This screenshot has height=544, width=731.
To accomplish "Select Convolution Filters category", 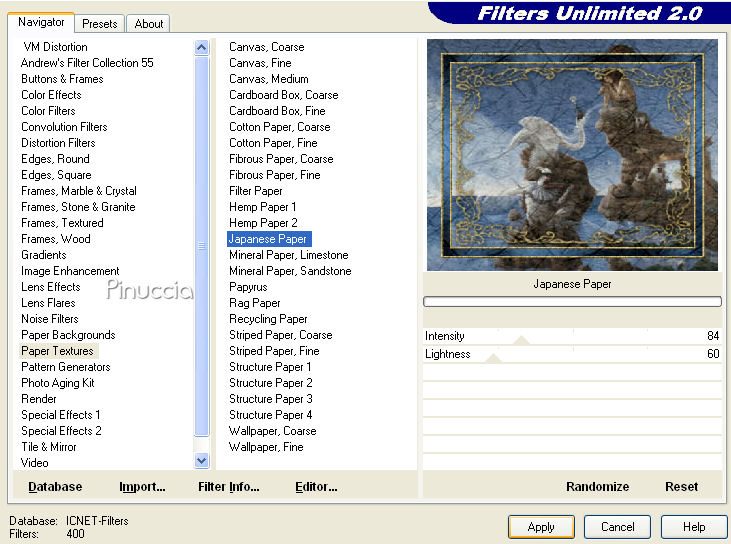I will pos(64,127).
